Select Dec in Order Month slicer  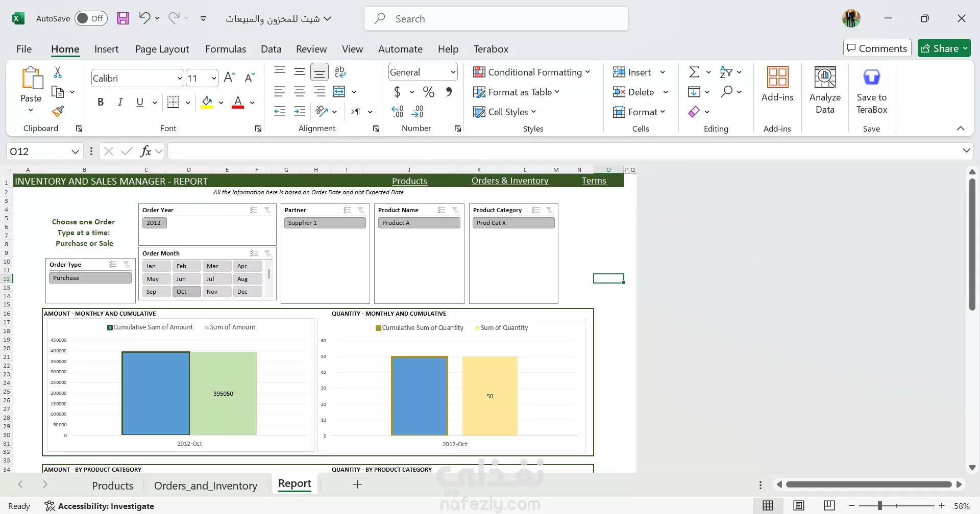(248, 292)
